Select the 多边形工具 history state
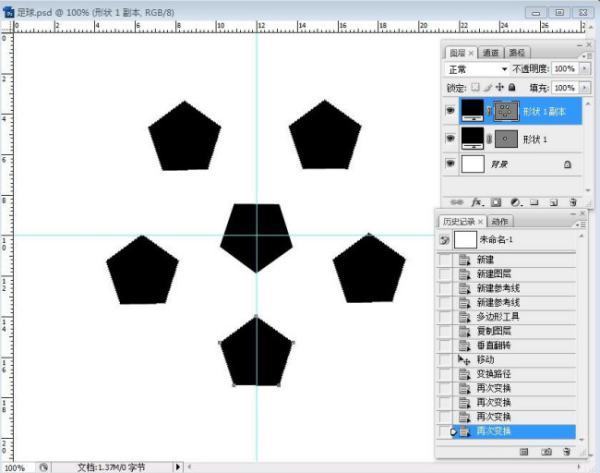The height and width of the screenshot is (473, 600). [498, 316]
